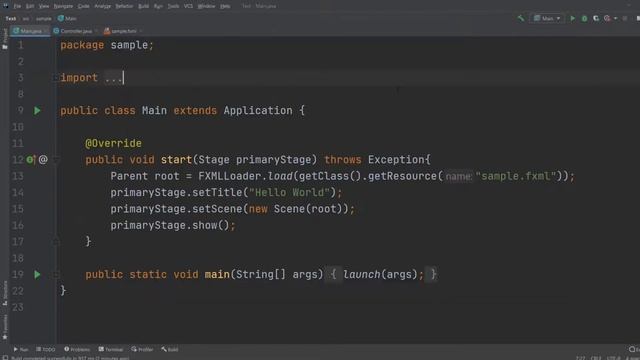The image size is (640, 360).
Task: Open the Favorites tool window side tab
Action: click(x=5, y=327)
